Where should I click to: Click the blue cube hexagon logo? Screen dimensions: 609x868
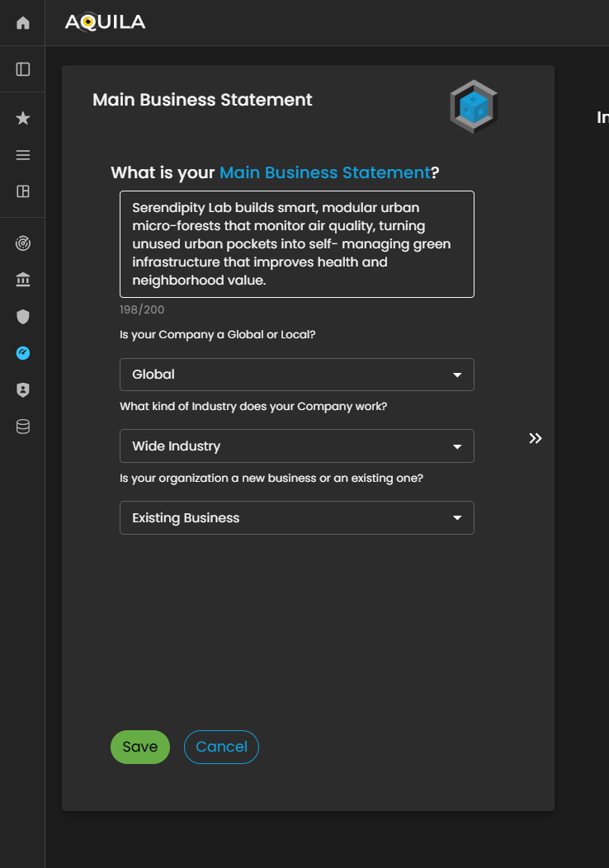tap(474, 107)
